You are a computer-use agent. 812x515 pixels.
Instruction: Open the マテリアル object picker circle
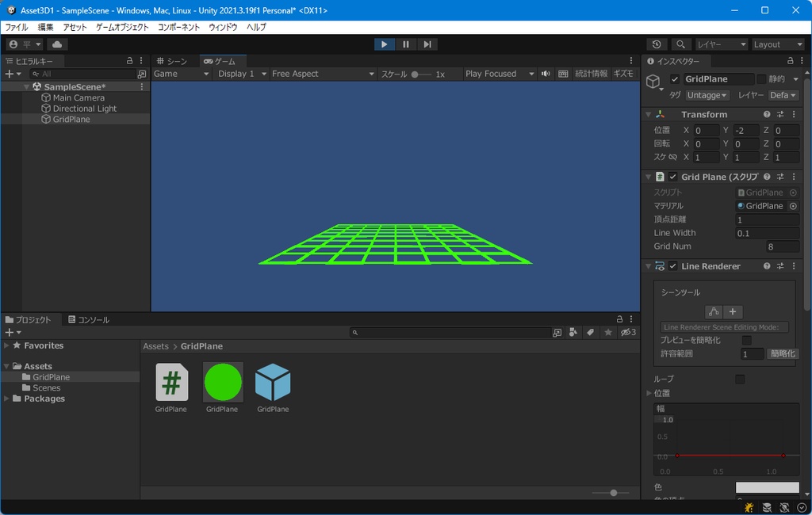(x=793, y=206)
